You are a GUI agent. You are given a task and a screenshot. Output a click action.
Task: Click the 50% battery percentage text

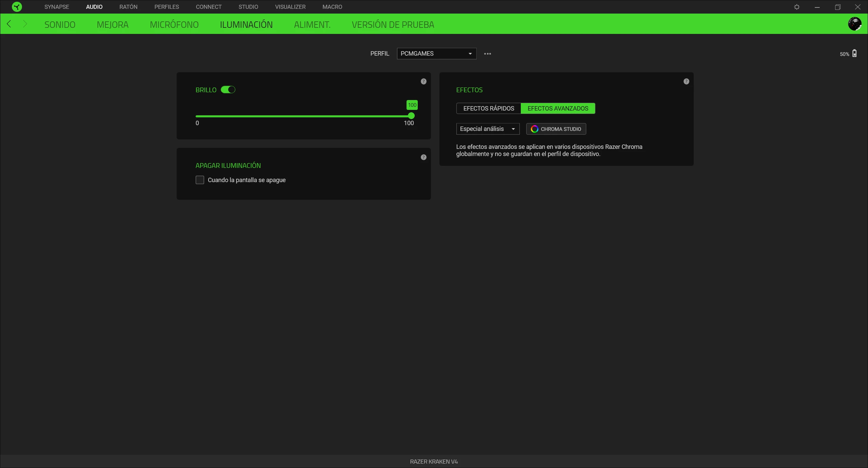(844, 54)
